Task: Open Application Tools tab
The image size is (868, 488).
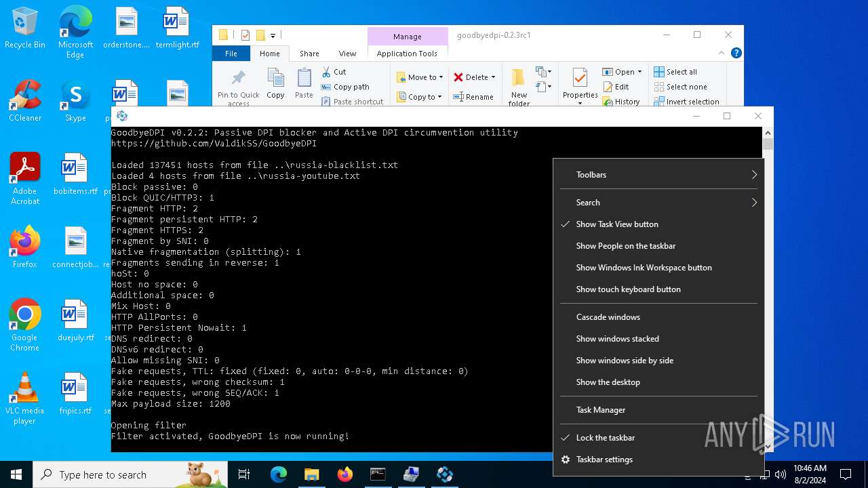Action: [407, 54]
